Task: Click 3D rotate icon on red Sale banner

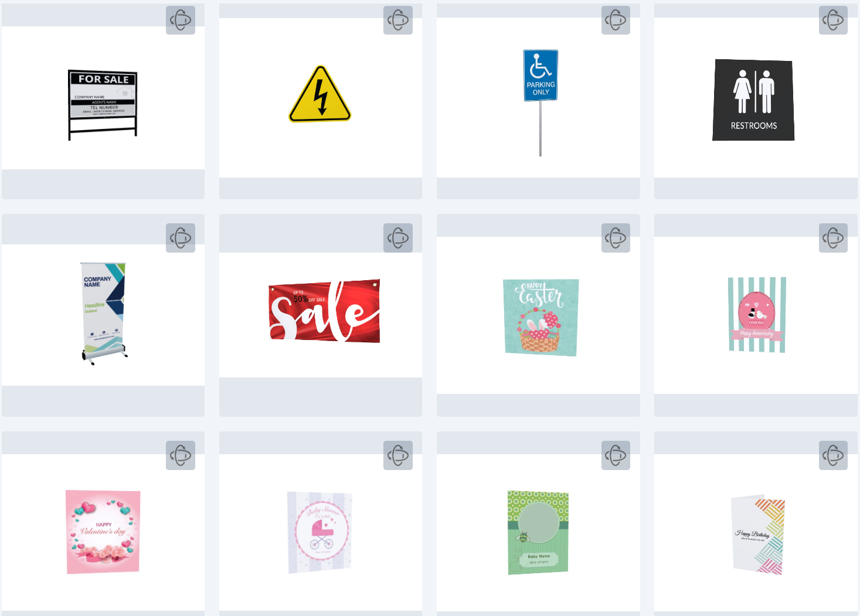Action: click(398, 238)
